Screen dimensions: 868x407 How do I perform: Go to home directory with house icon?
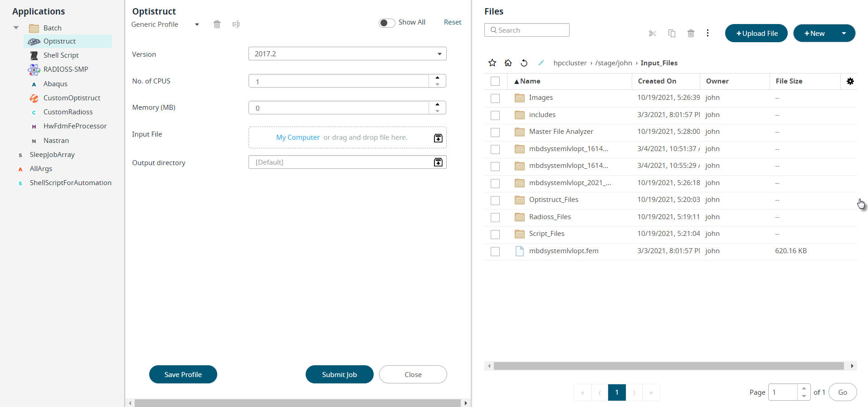[x=508, y=63]
